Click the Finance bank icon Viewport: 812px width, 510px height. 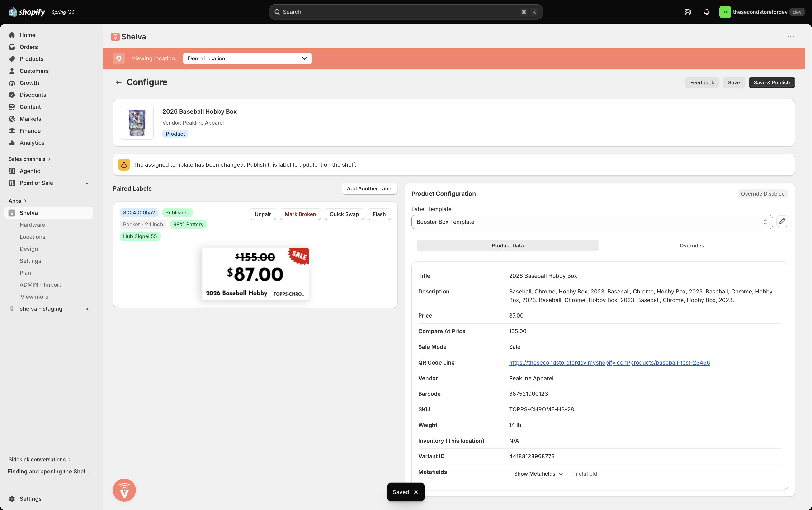(x=12, y=131)
